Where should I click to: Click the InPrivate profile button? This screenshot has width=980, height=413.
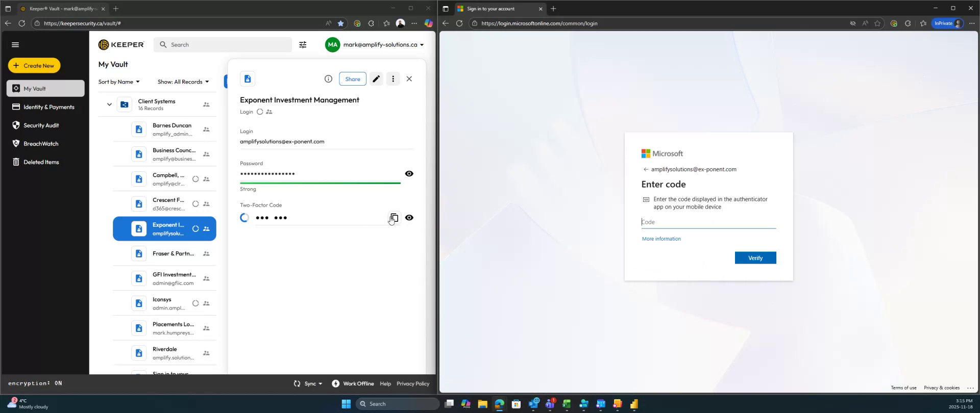pos(948,23)
